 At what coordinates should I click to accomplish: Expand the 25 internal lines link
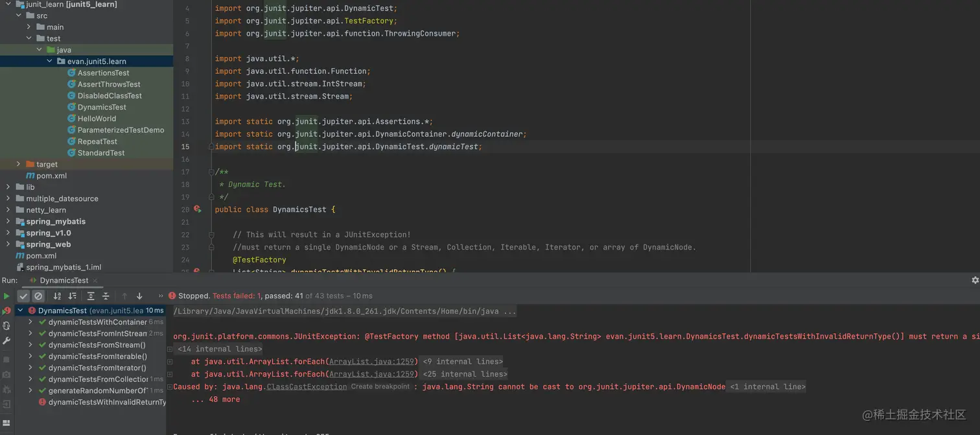pos(465,374)
